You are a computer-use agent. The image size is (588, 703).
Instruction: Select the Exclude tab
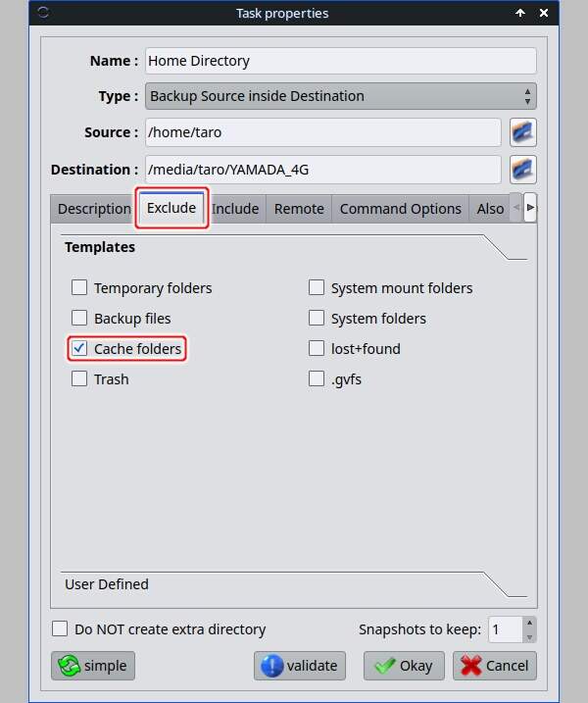click(171, 208)
